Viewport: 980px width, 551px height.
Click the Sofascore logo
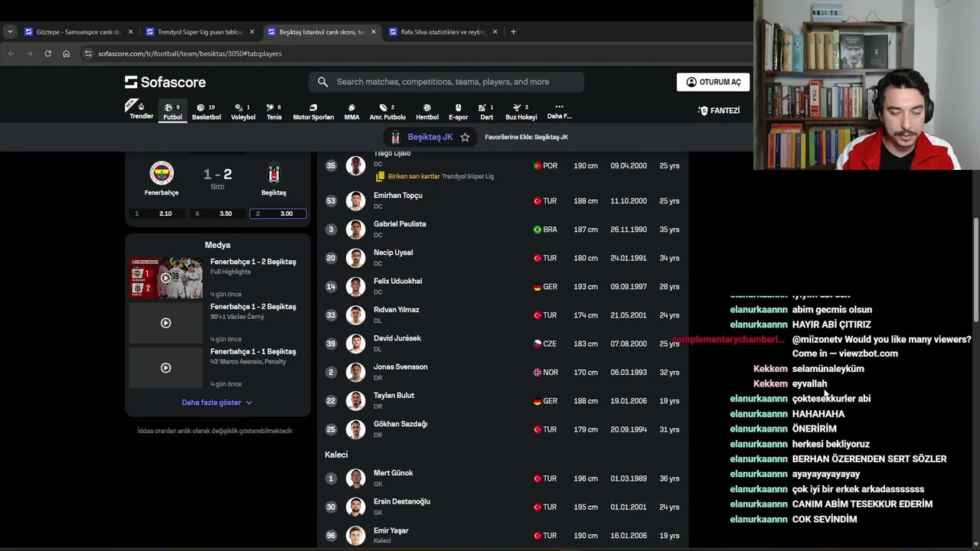[165, 82]
